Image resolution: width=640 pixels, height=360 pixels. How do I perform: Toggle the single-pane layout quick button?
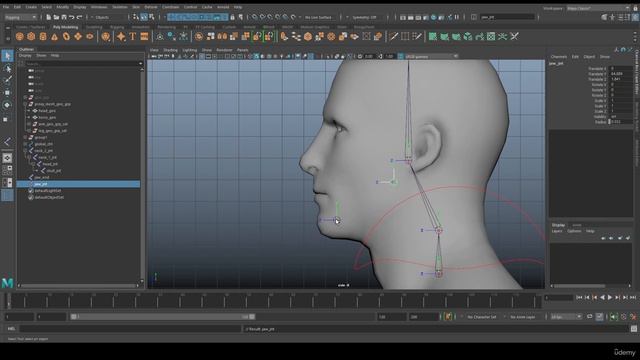[x=7, y=158]
